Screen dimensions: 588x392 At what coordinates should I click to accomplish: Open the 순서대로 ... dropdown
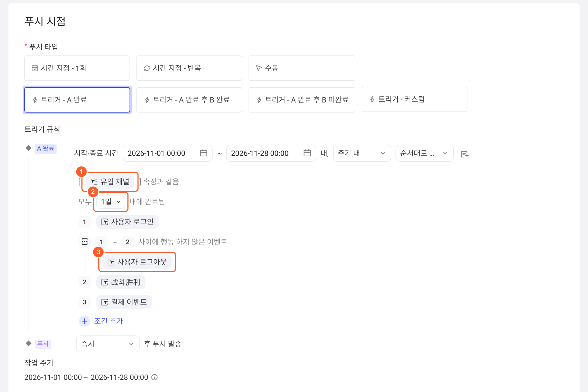(x=425, y=153)
